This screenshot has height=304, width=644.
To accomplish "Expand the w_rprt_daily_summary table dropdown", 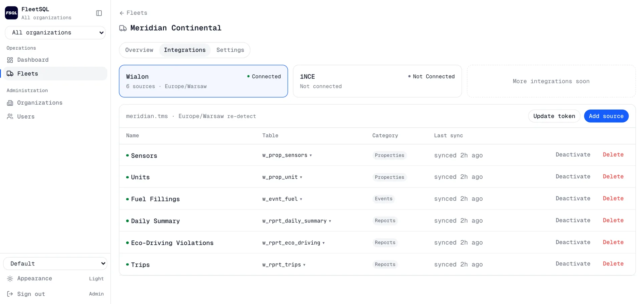I will click(330, 221).
